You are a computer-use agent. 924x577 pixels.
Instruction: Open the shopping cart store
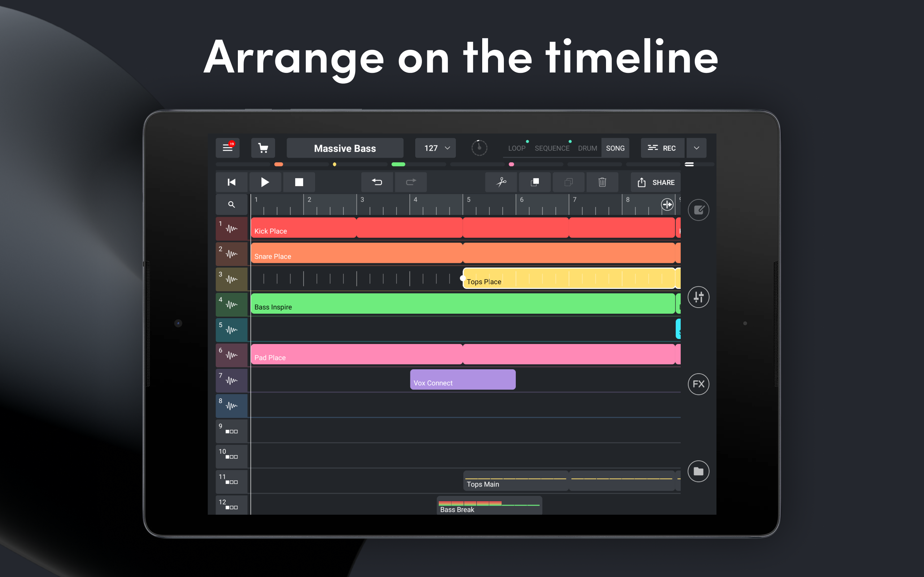(x=263, y=148)
